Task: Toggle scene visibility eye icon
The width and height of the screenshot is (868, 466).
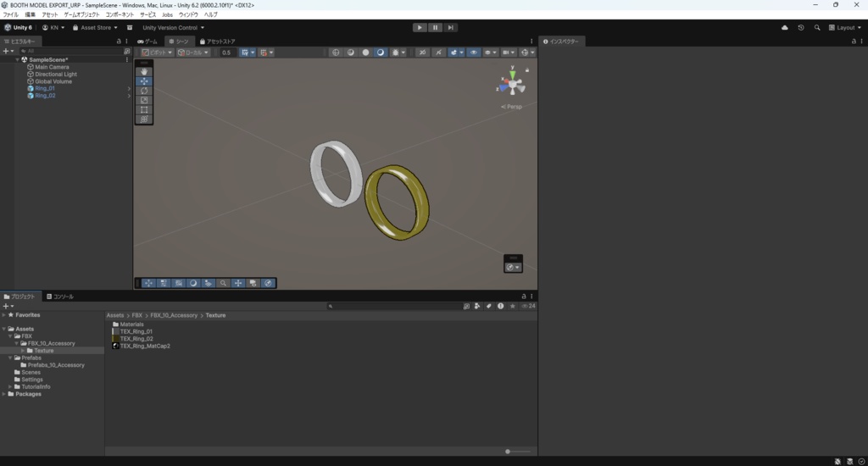Action: pyautogui.click(x=473, y=53)
